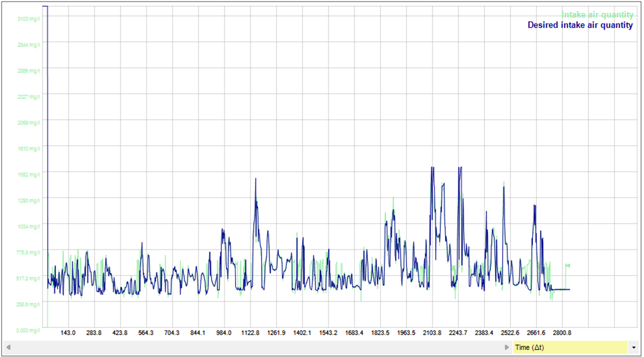This screenshot has width=644, height=357.
Task: Click the 1402.1 time axis value
Action: click(302, 333)
